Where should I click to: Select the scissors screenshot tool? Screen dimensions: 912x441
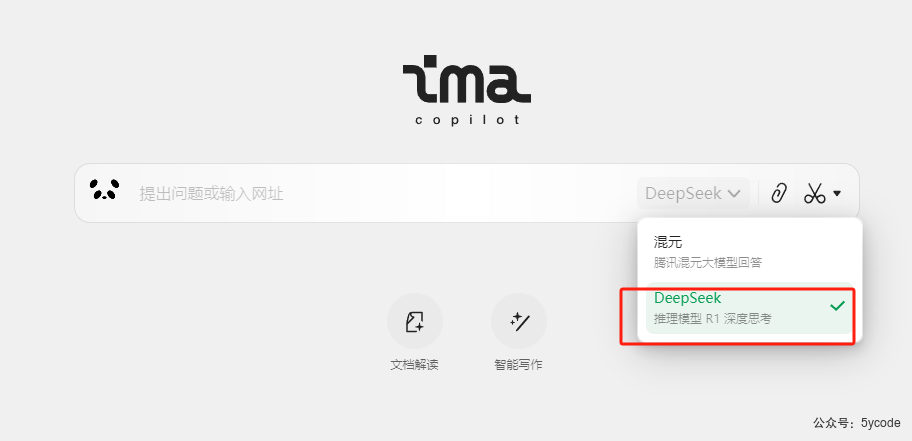tap(815, 193)
